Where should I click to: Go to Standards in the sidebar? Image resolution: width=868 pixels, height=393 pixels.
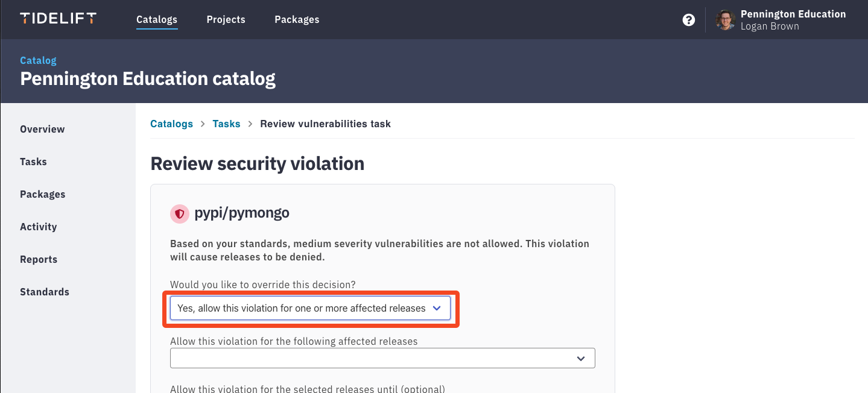pos(45,292)
